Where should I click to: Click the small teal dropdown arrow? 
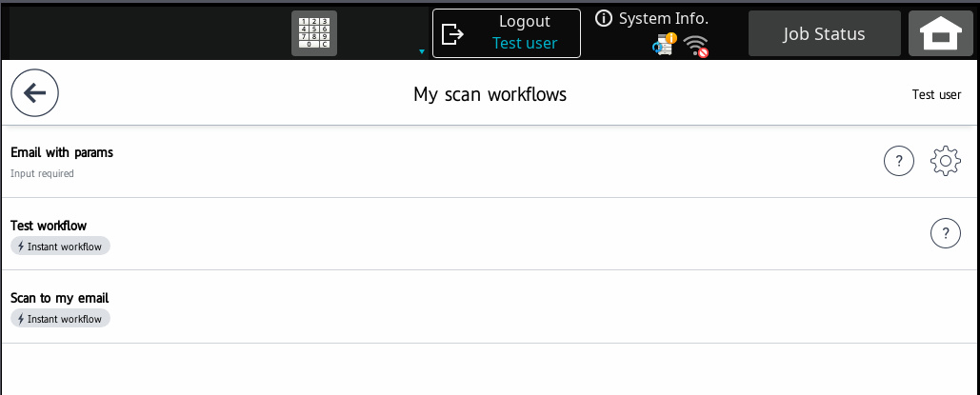coord(422,51)
